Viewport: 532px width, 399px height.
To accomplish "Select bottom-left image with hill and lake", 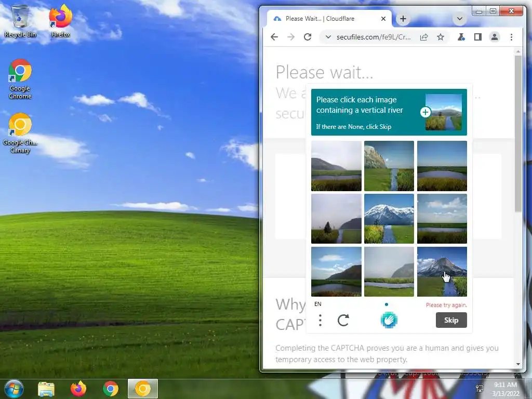I will 336,271.
